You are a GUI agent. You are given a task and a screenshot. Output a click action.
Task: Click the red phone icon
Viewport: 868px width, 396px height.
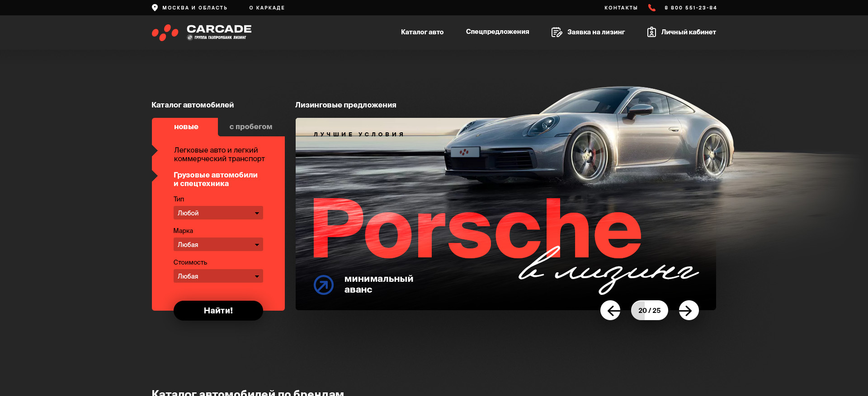[x=651, y=8]
